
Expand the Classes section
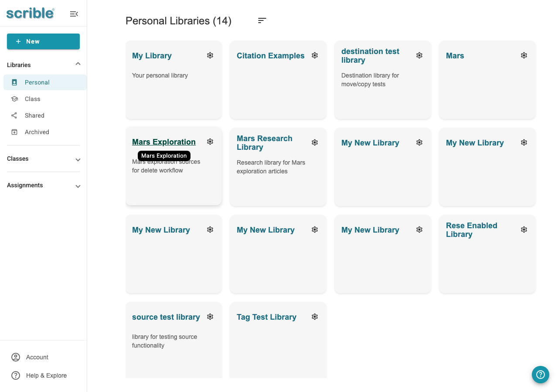click(x=44, y=159)
